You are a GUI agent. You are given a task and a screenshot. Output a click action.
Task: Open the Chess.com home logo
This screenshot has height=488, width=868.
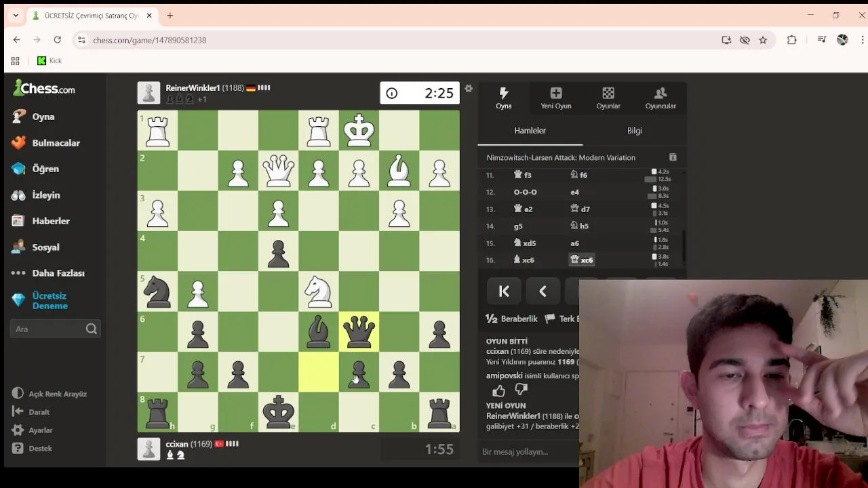[x=44, y=88]
